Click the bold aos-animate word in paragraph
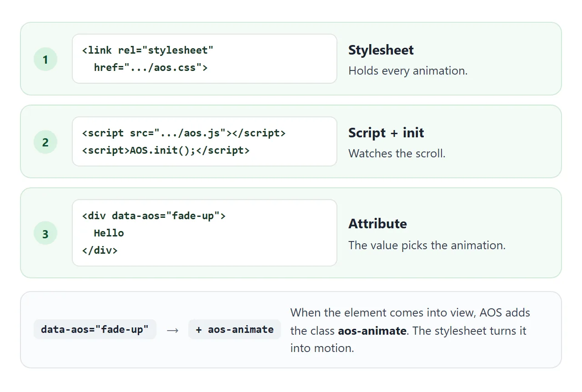 (x=372, y=331)
